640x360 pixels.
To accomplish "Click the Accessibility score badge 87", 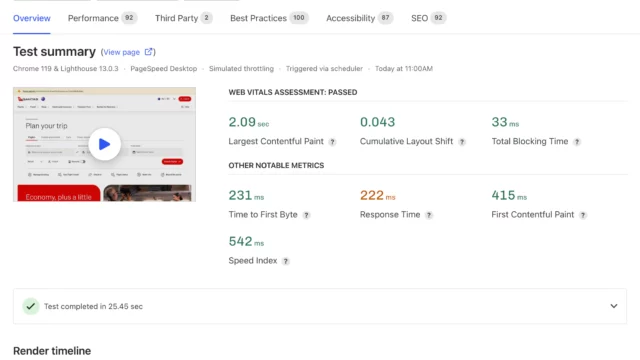I will tap(385, 18).
